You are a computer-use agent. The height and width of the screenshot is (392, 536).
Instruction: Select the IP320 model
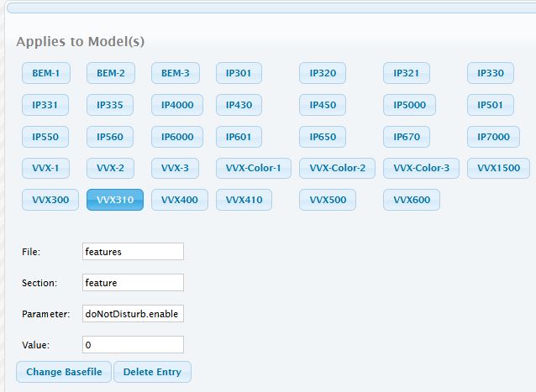pyautogui.click(x=323, y=73)
